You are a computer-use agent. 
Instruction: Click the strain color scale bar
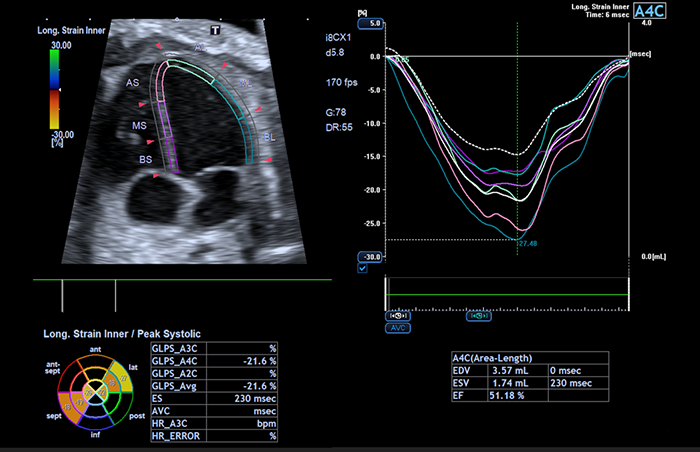(x=54, y=89)
